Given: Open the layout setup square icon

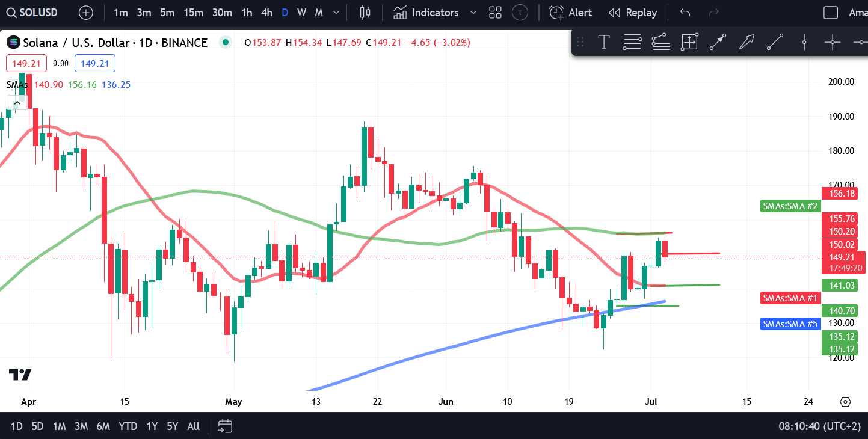Looking at the screenshot, I should (x=831, y=13).
